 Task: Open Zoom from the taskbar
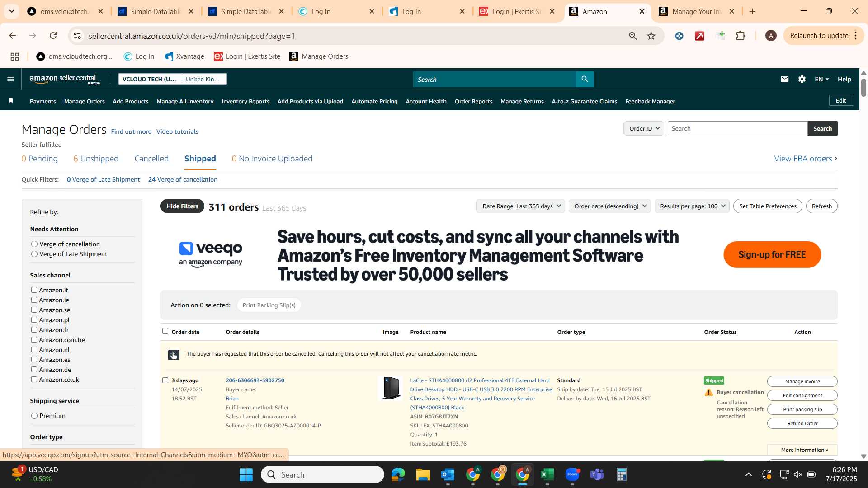[572, 474]
